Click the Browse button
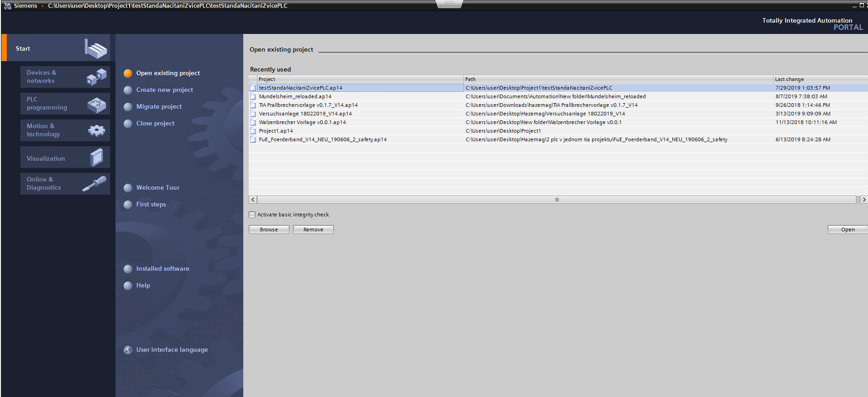 tap(269, 230)
